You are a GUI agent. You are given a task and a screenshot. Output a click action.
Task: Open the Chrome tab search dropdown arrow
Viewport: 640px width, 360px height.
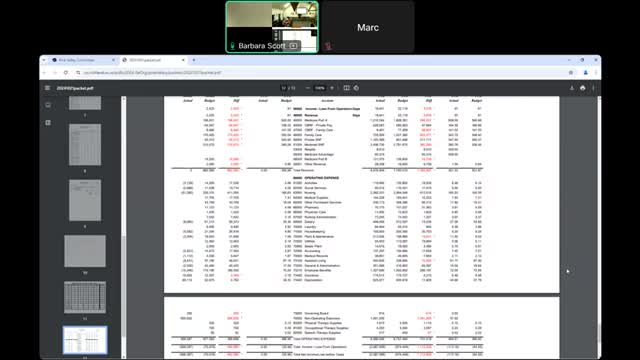(x=44, y=60)
